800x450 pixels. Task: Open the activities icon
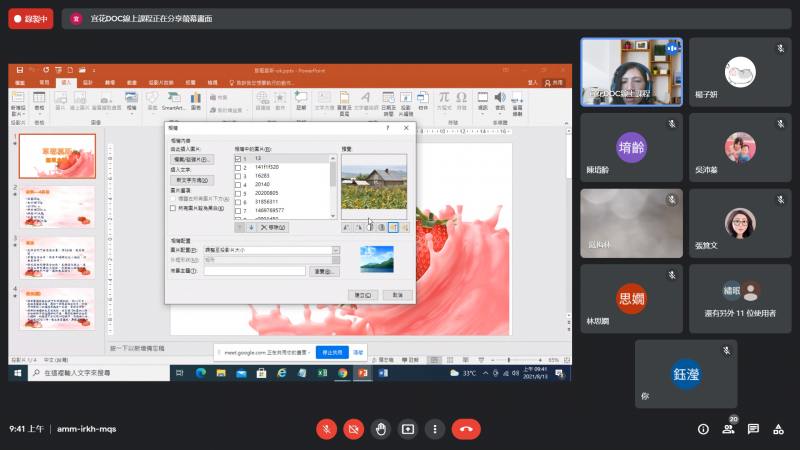(778, 429)
